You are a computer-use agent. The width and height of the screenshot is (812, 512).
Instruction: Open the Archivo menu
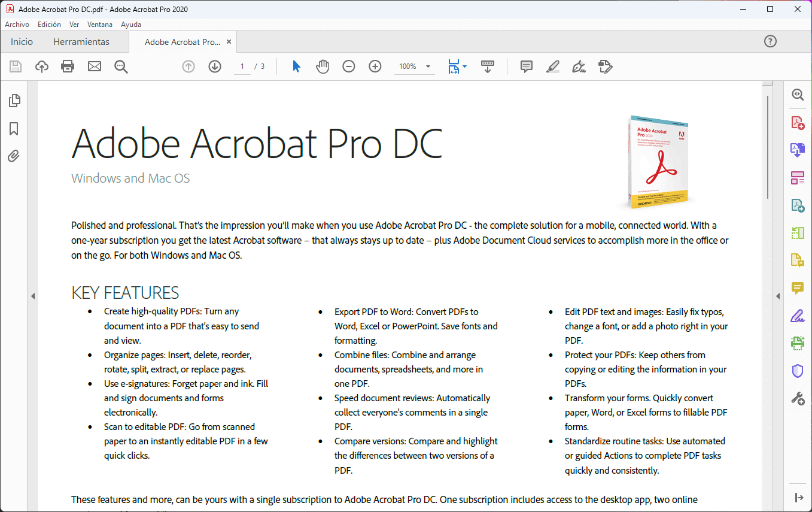point(17,25)
